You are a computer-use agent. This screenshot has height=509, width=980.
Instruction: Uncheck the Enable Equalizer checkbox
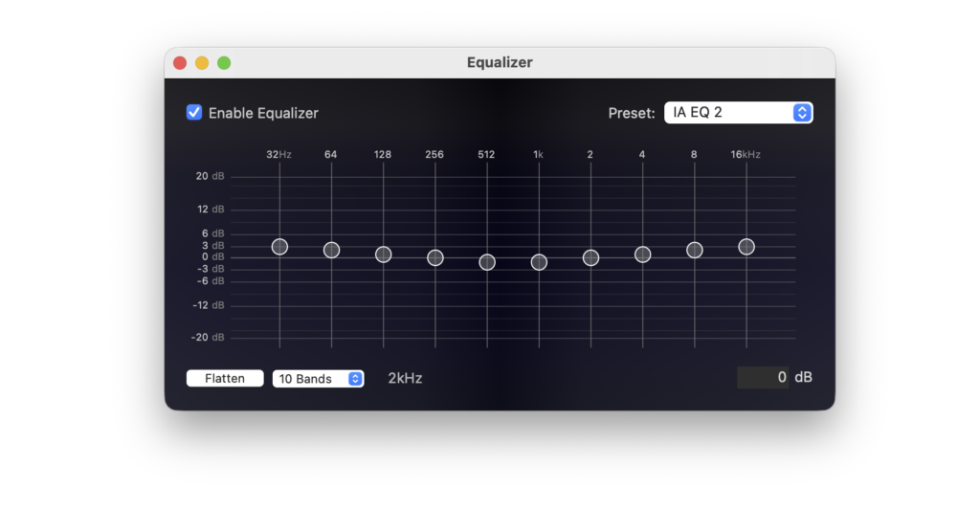pyautogui.click(x=193, y=112)
